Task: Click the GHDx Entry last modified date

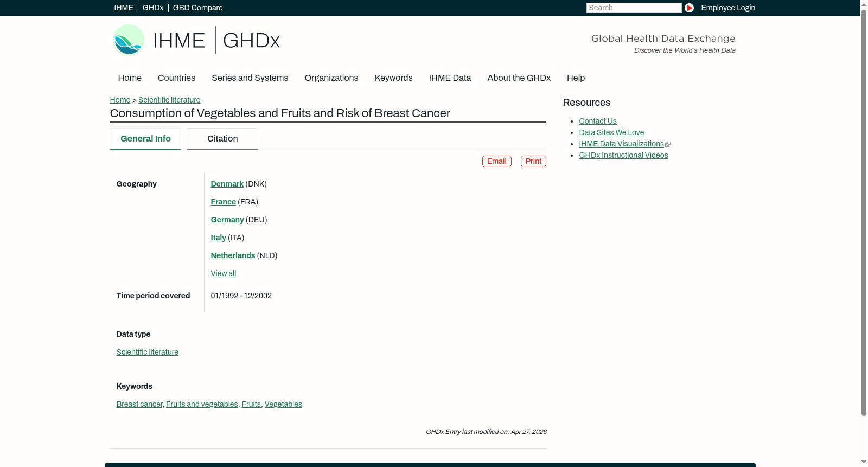Action: pyautogui.click(x=486, y=432)
